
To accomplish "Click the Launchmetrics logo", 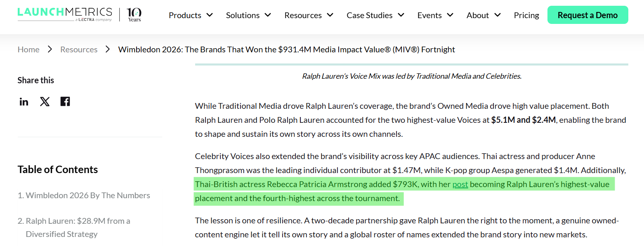I will pyautogui.click(x=65, y=14).
